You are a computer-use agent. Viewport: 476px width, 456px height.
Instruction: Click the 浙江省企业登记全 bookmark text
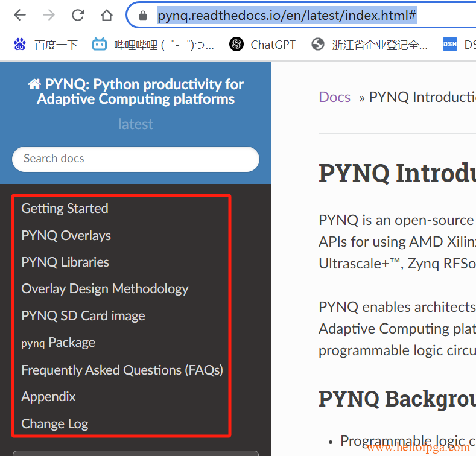(379, 45)
